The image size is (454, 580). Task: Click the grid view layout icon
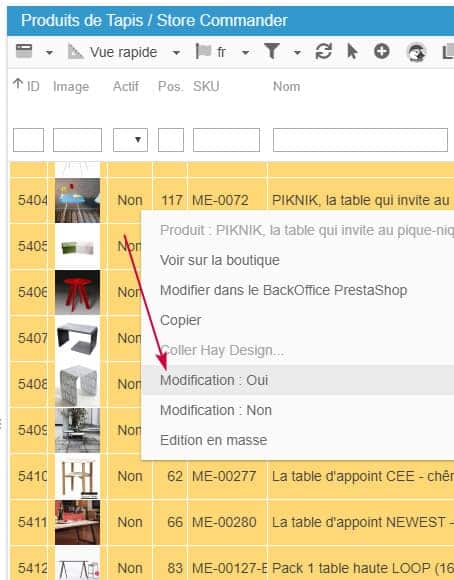(x=24, y=51)
